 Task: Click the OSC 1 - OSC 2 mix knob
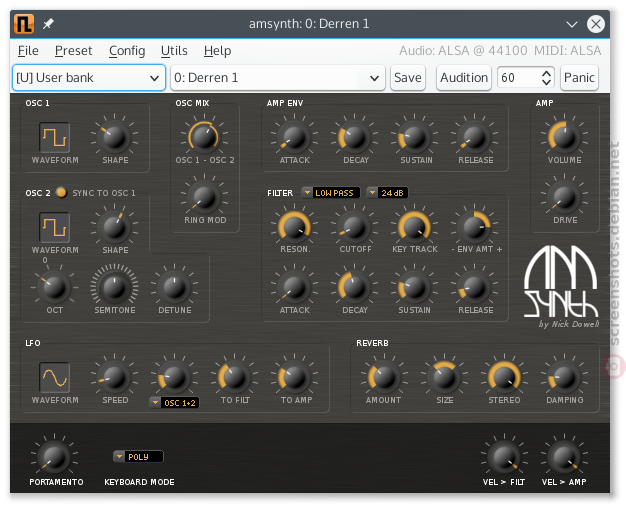coord(204,138)
